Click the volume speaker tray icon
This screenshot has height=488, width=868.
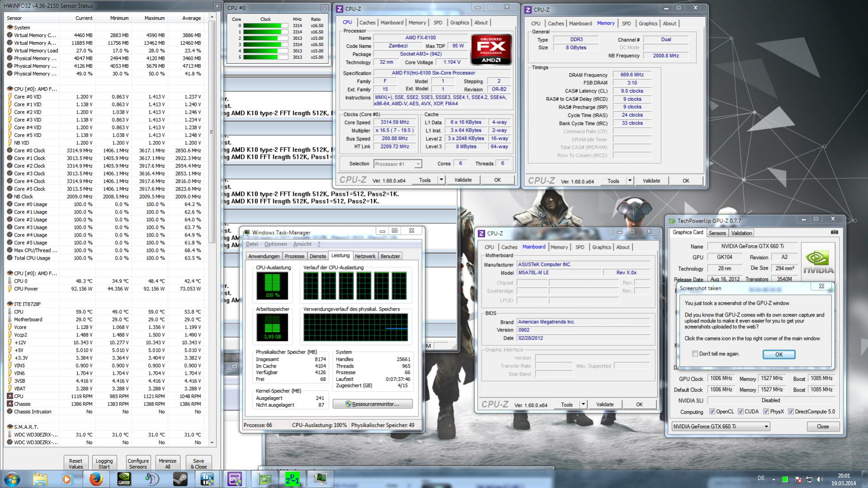click(820, 479)
